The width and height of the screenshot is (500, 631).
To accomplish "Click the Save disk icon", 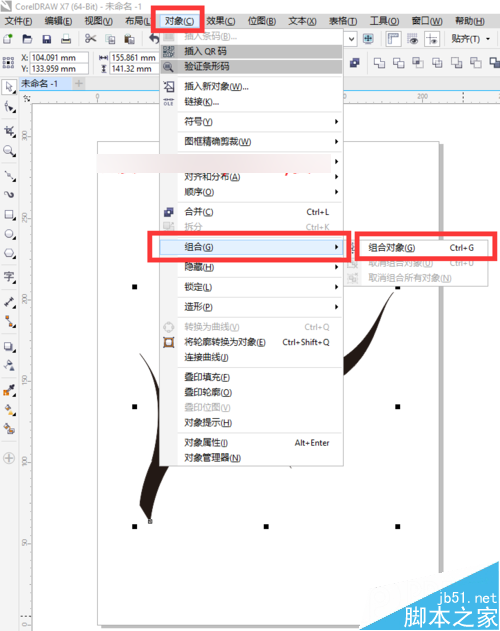I will (47, 39).
